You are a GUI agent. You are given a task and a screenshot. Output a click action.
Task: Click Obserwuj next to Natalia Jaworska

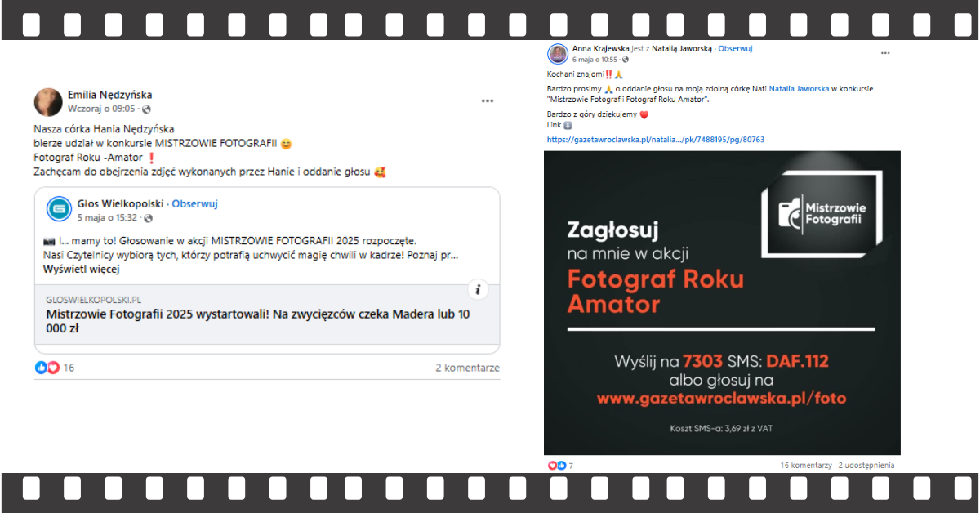coord(735,48)
